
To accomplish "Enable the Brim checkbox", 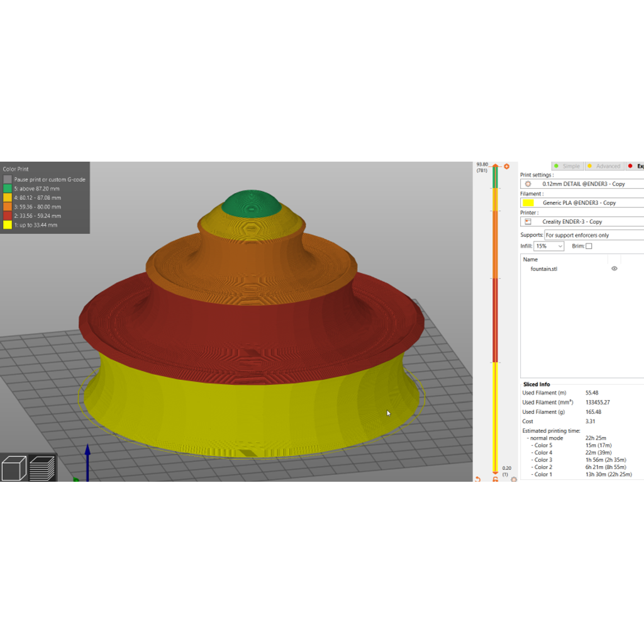I will click(589, 246).
